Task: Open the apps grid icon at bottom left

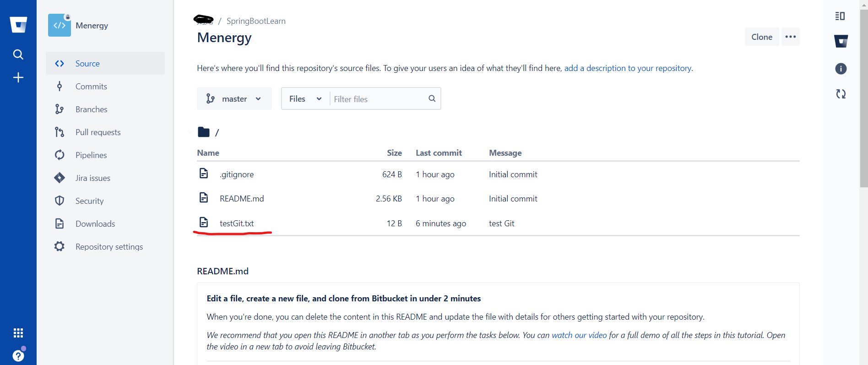Action: (18, 332)
